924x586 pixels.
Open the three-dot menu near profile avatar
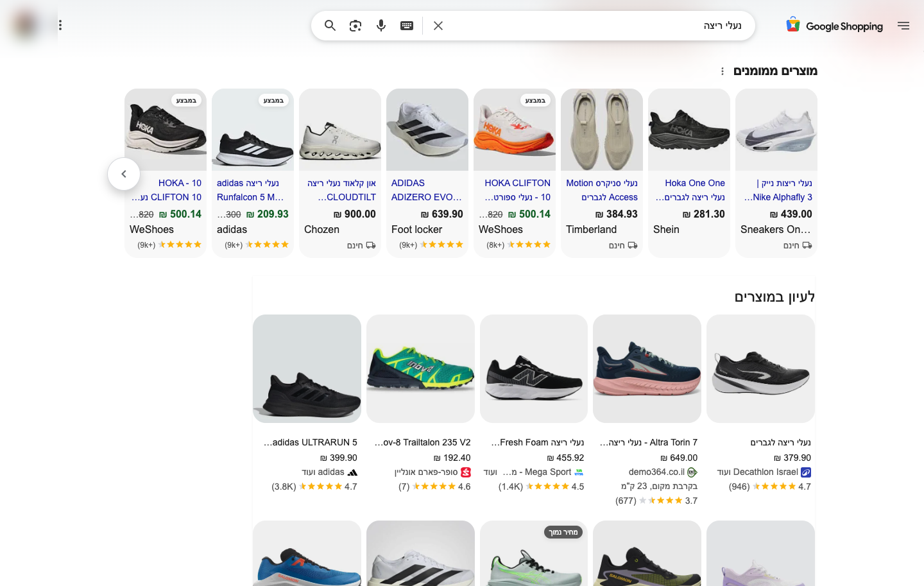coord(60,25)
